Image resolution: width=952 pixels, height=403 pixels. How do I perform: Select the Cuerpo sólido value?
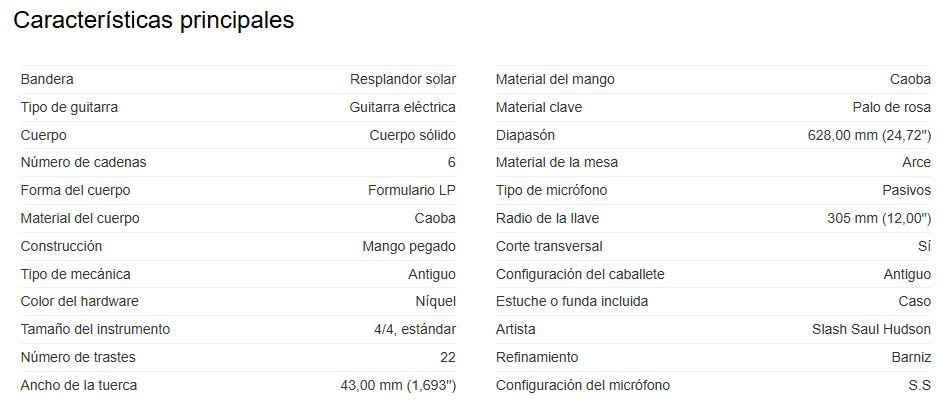coord(412,135)
